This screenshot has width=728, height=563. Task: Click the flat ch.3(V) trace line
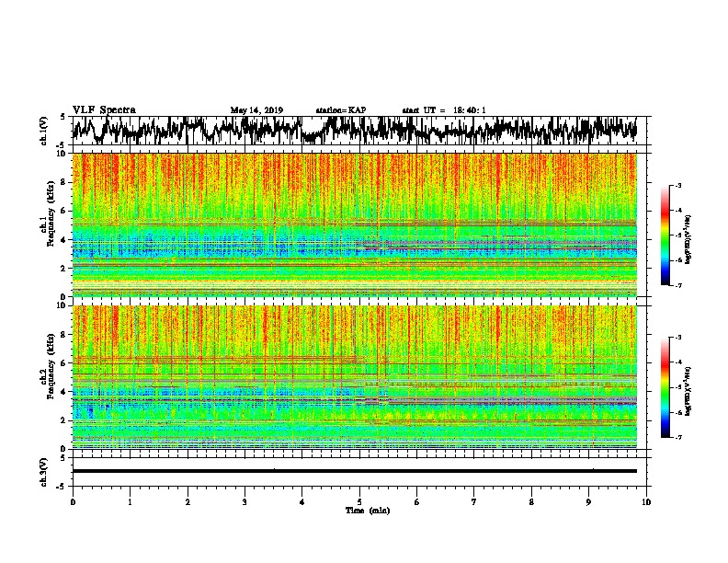(x=355, y=471)
